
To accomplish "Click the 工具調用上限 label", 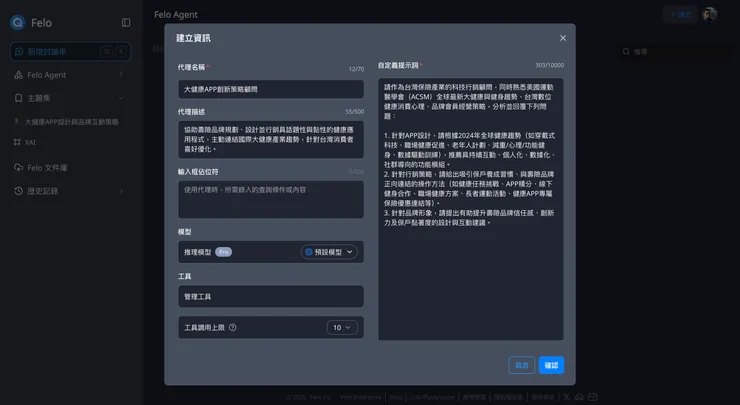I will pos(204,327).
